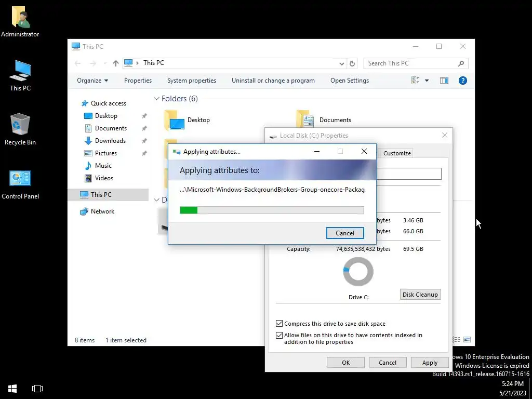This screenshot has width=532, height=399.
Task: Click System properties in toolbar
Action: coord(192,81)
